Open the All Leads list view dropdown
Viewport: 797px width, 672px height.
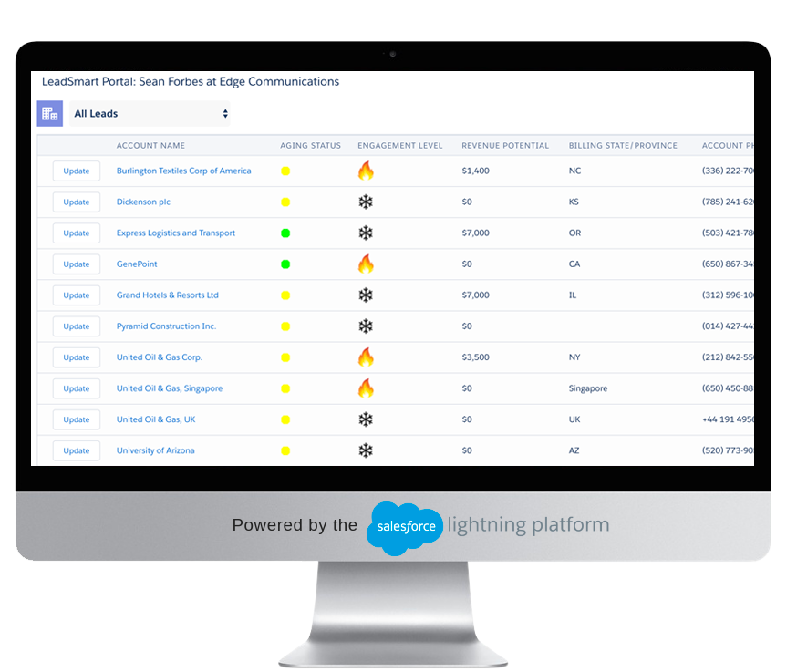[x=150, y=113]
